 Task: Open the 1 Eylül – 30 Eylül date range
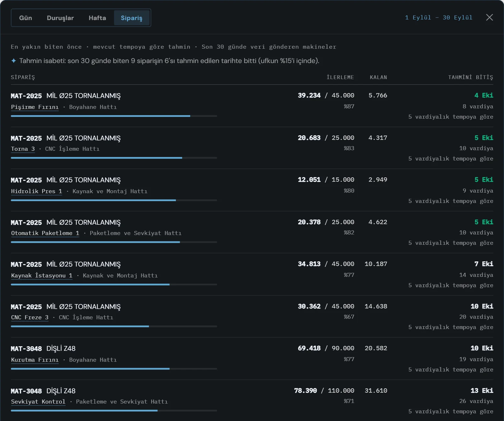click(438, 18)
